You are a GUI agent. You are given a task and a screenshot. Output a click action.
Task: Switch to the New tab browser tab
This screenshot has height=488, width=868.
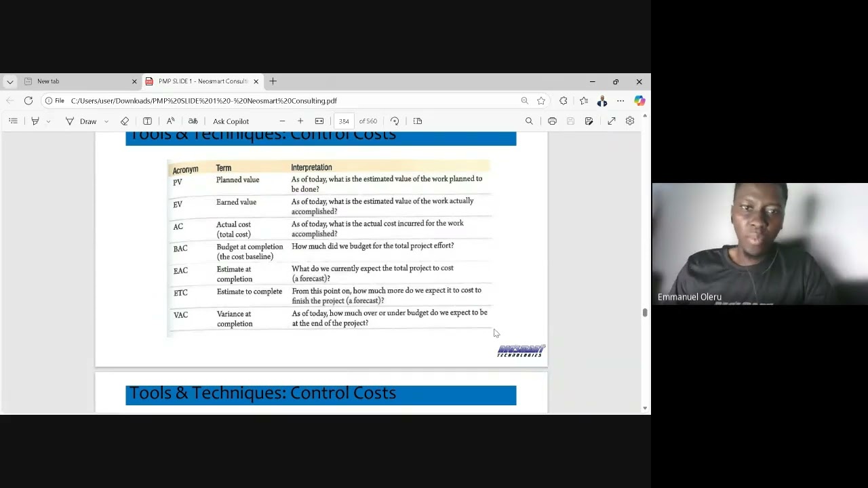(x=79, y=81)
